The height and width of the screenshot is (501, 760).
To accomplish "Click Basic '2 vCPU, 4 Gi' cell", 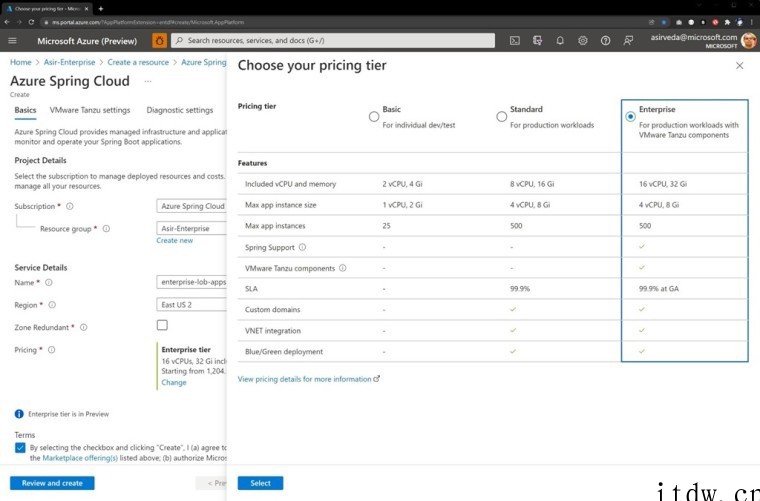I will click(x=402, y=184).
